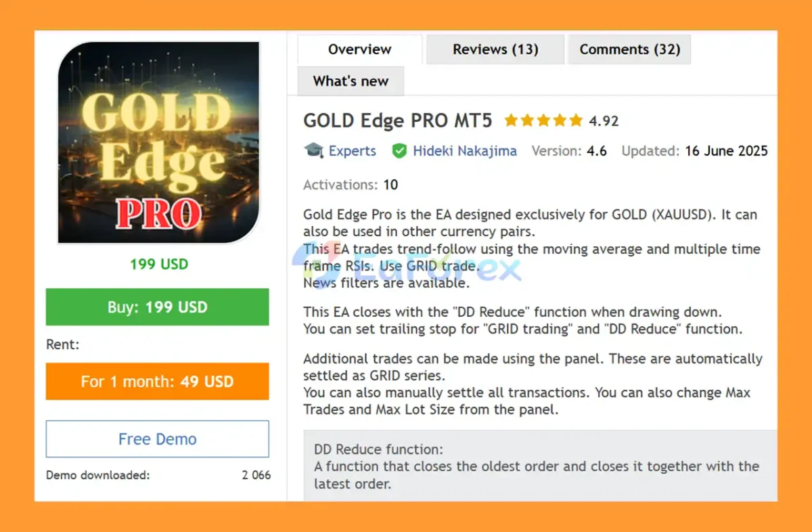
Task: Open the Reviews (13) tab
Action: point(495,49)
